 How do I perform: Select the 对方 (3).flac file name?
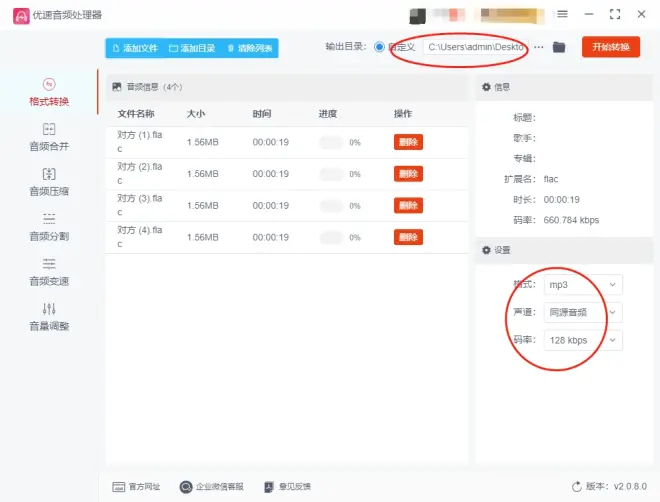coord(140,205)
